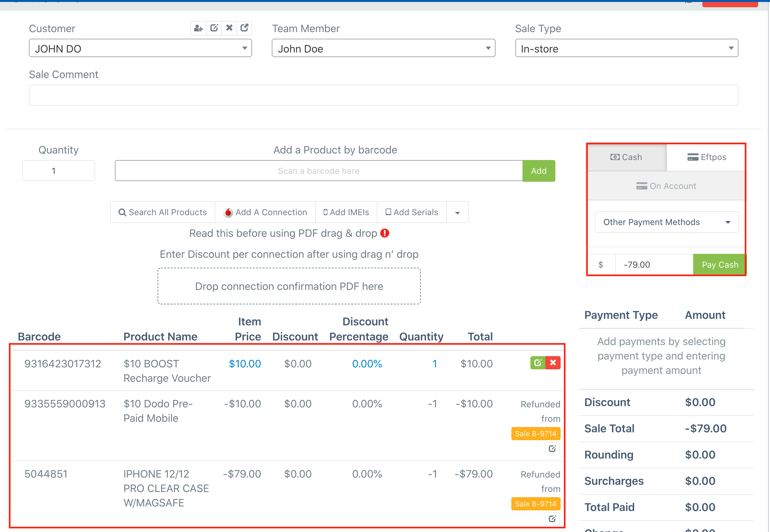Click the red PDF drag & drop warning icon

point(385,233)
